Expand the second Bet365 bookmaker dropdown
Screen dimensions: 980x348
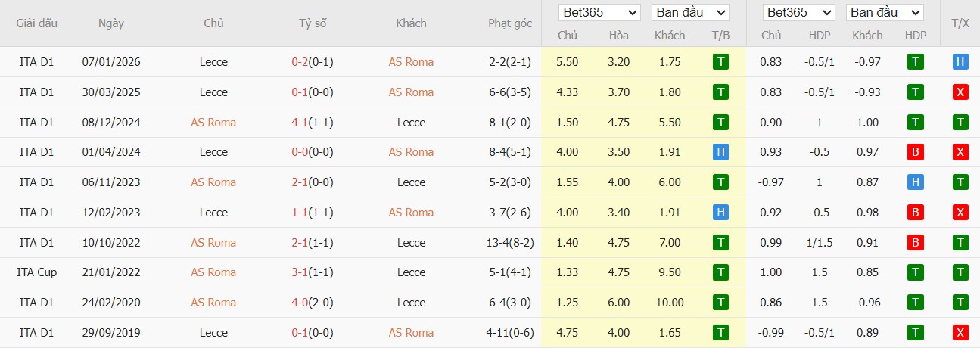point(799,13)
